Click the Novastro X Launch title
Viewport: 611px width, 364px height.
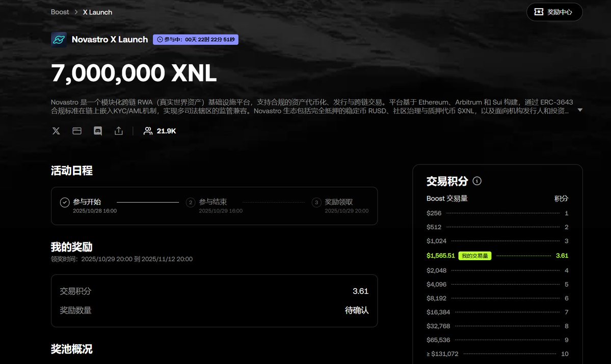click(110, 39)
